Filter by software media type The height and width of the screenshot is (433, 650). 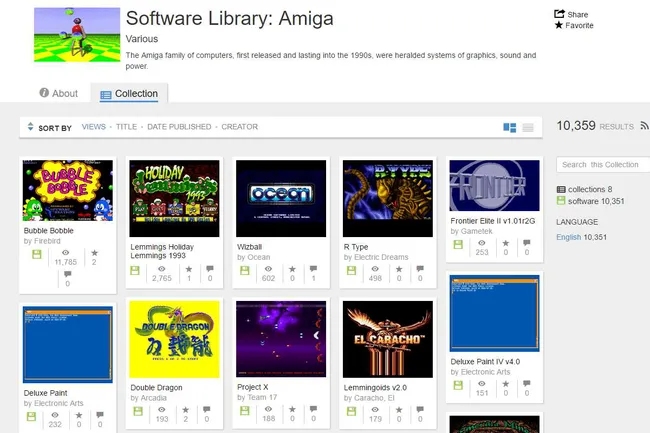click(x=590, y=201)
